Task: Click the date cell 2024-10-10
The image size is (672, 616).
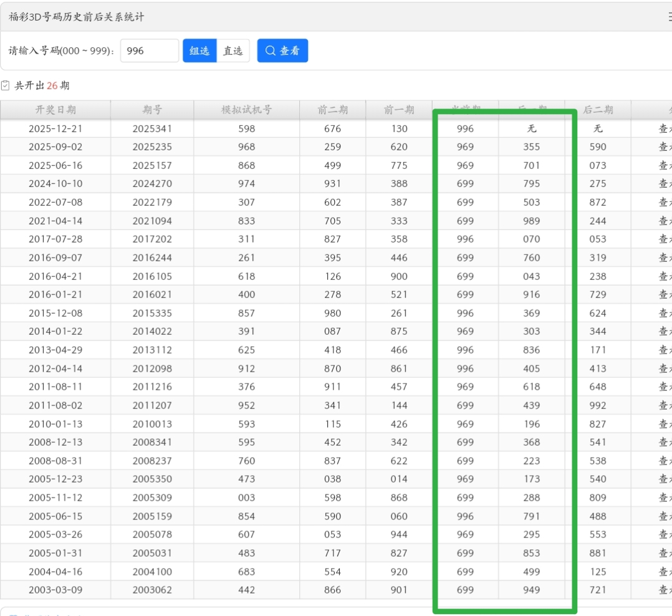Action: click(55, 184)
